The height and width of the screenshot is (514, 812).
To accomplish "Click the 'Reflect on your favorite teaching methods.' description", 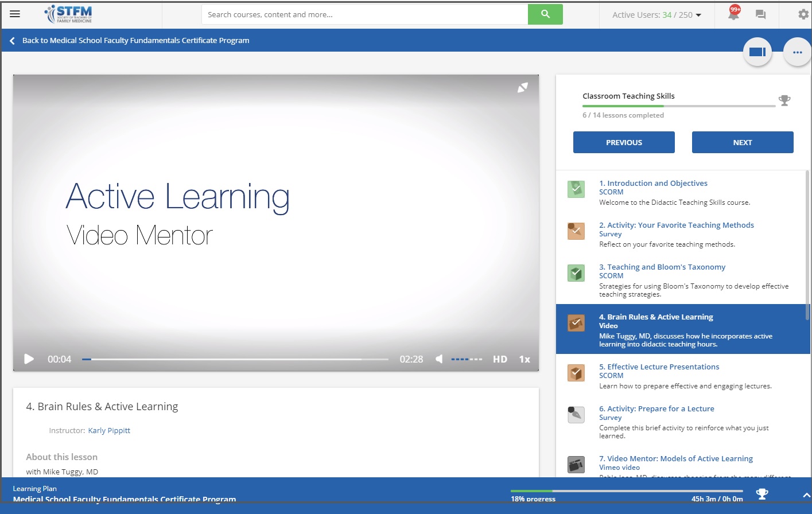I will click(x=667, y=244).
